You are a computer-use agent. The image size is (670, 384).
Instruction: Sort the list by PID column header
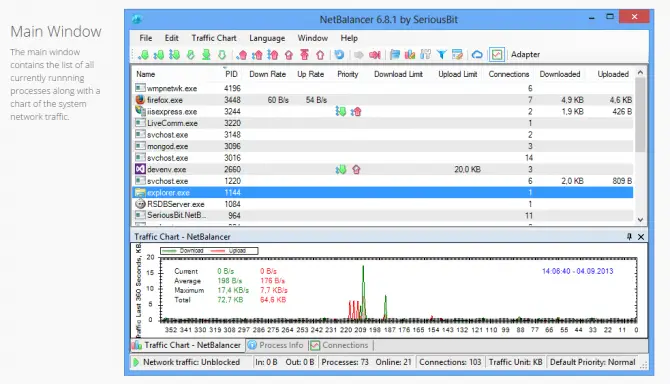pyautogui.click(x=231, y=74)
